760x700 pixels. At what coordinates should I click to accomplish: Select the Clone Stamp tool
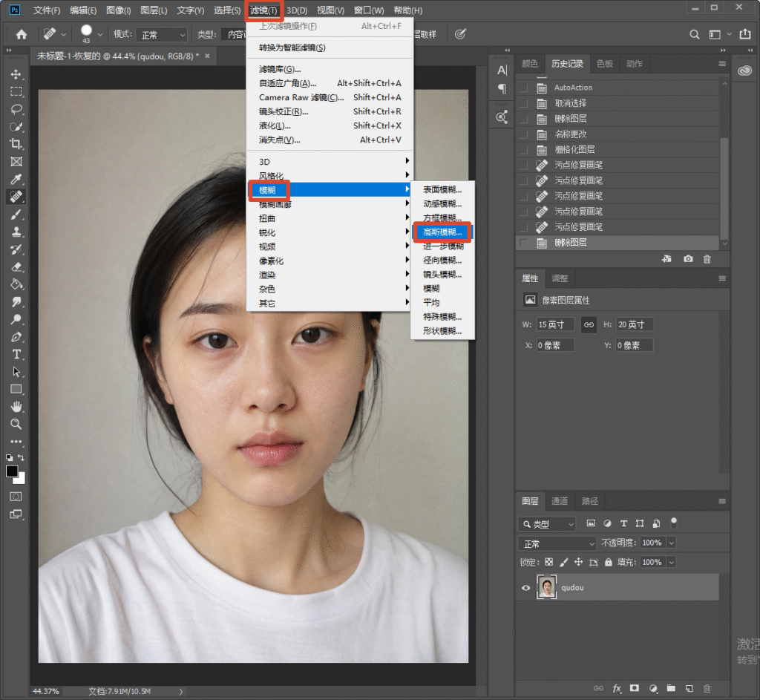[x=16, y=232]
